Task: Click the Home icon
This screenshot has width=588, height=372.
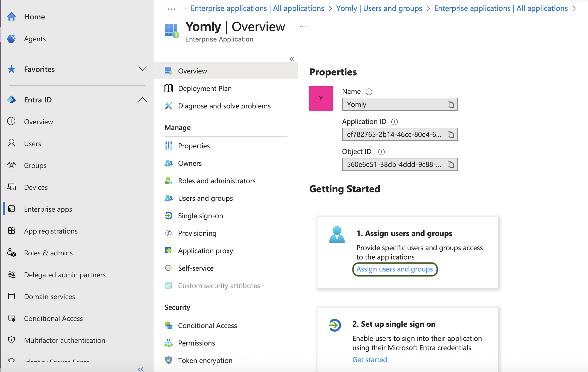Action: [x=11, y=17]
